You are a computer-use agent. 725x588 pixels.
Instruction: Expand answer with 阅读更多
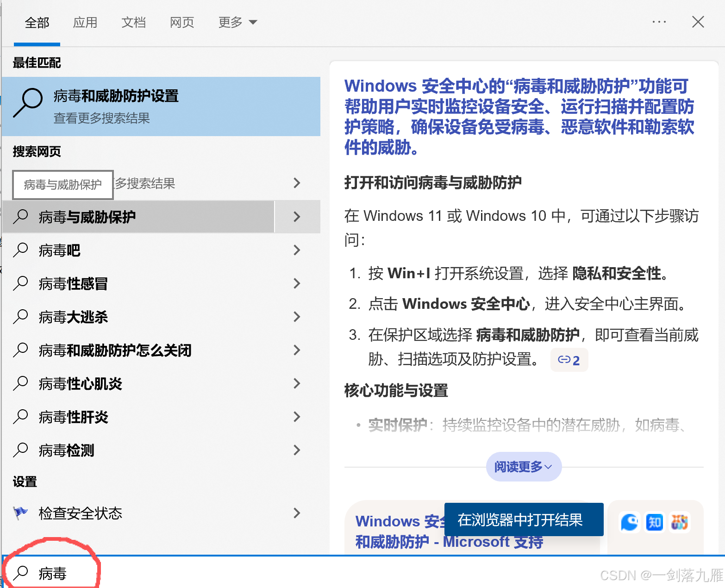524,467
